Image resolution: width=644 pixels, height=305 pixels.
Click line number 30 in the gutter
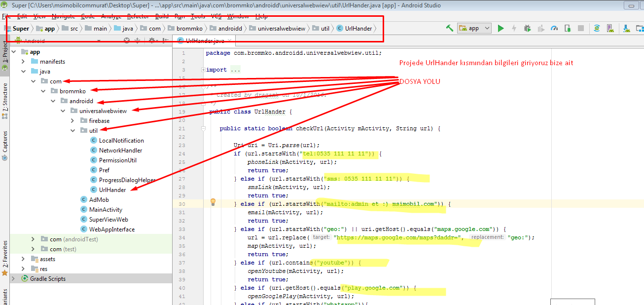[182, 204]
